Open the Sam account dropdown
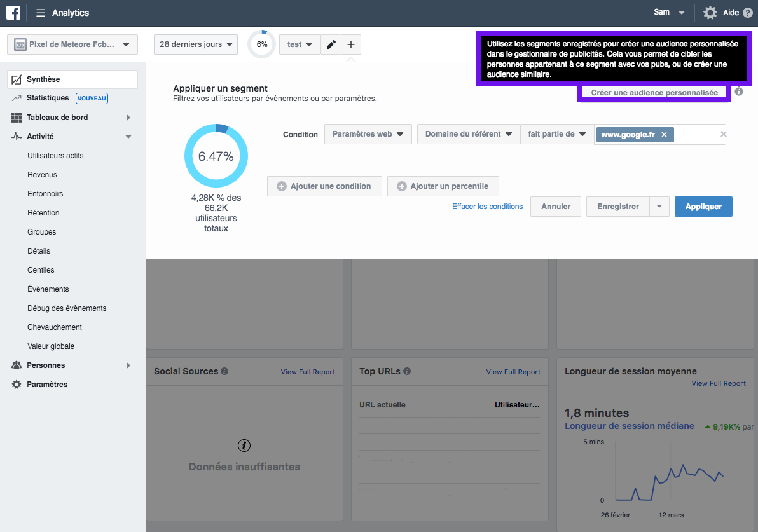Screen dimensions: 758x532 pyautogui.click(x=669, y=13)
